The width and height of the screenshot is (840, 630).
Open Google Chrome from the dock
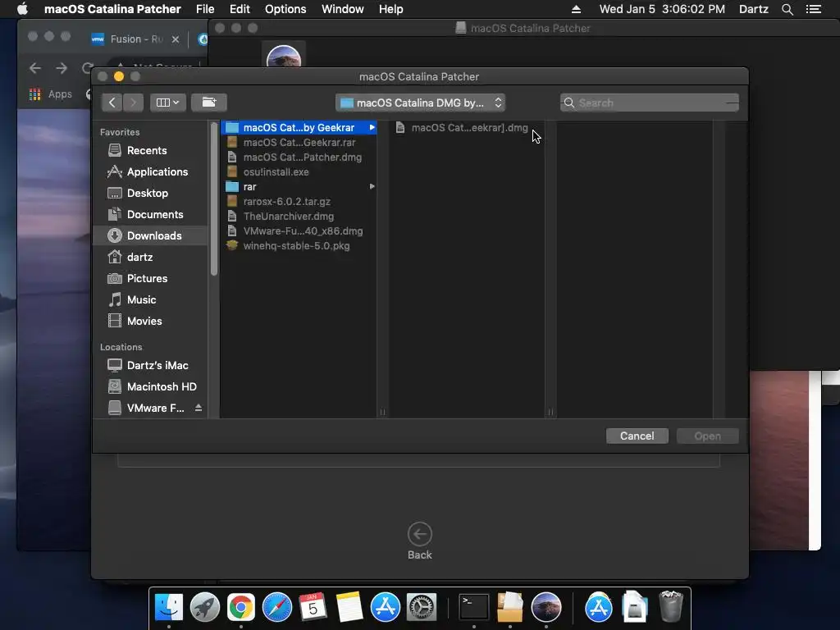click(x=241, y=608)
